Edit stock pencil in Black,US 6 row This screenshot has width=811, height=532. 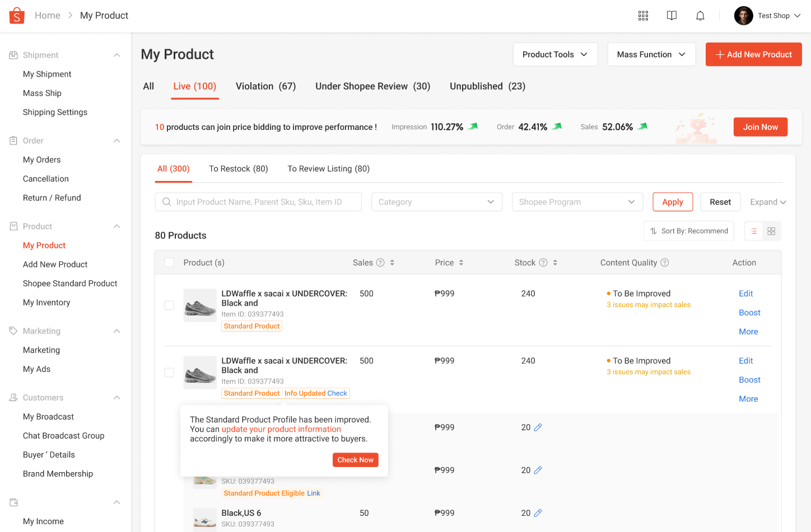point(538,513)
